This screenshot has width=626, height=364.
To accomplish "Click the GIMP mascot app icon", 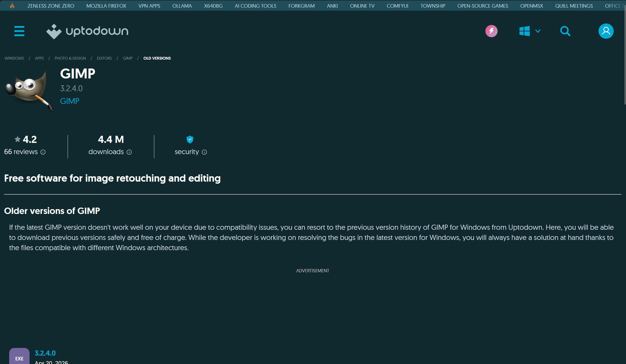I will [30, 91].
